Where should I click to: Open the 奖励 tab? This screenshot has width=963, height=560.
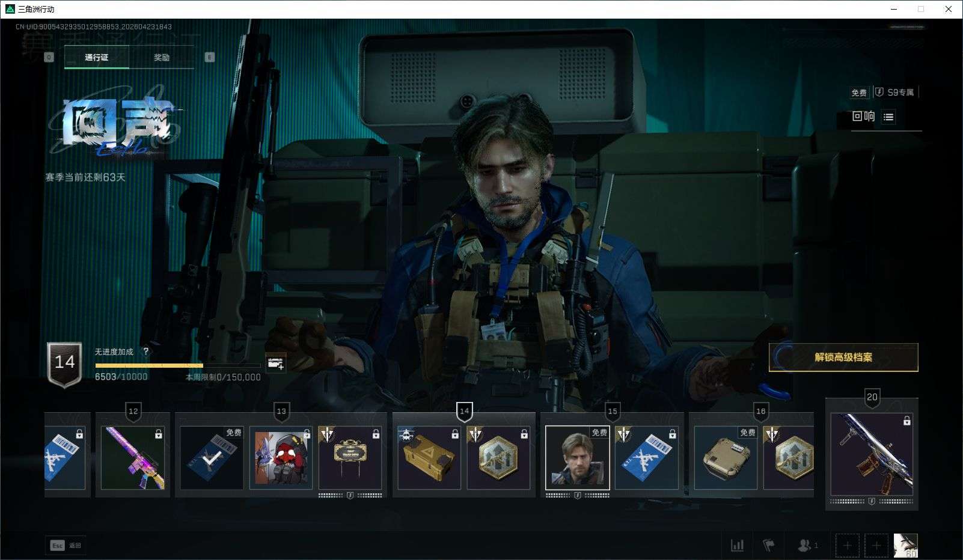click(x=162, y=58)
